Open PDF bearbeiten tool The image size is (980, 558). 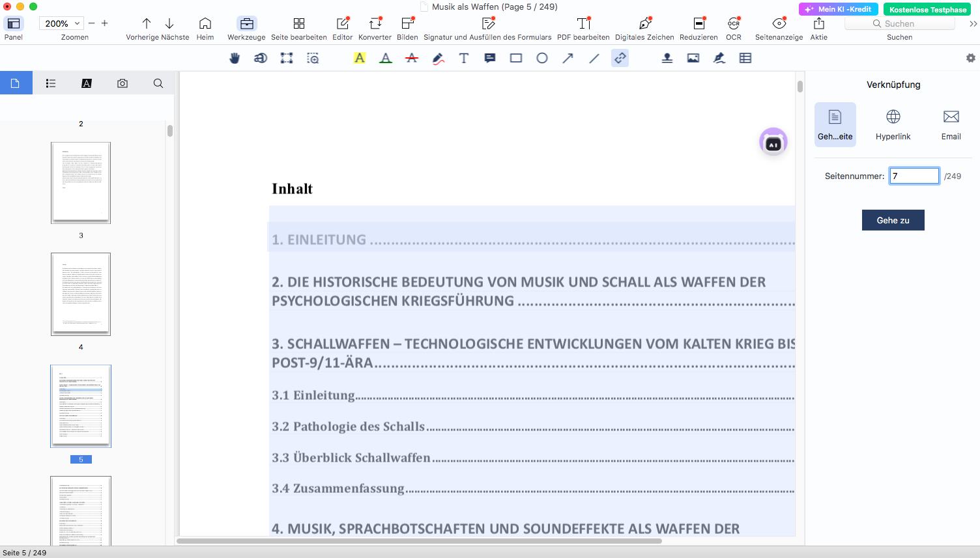[x=584, y=23]
